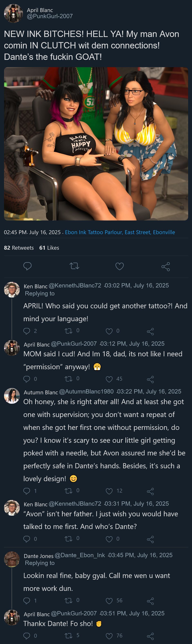This screenshot has width=192, height=644.
Task: Open the attached tattoo parlour photo
Action: pos(96,144)
